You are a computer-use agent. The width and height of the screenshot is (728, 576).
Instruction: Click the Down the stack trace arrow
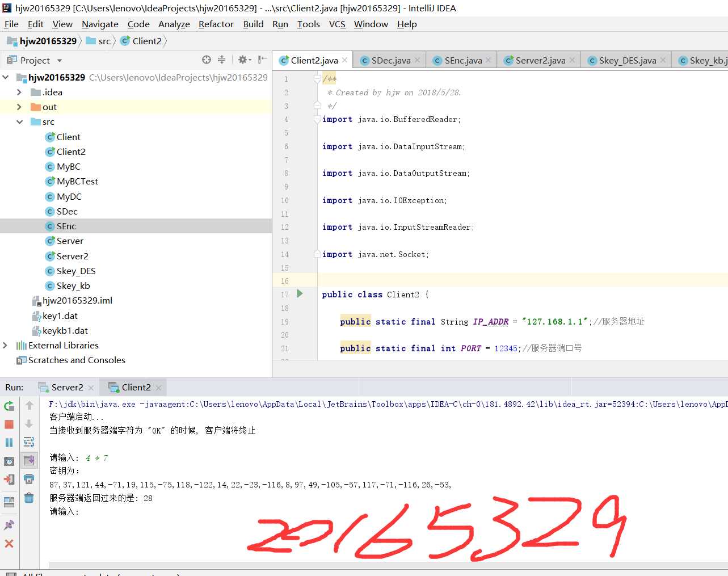[x=29, y=424]
